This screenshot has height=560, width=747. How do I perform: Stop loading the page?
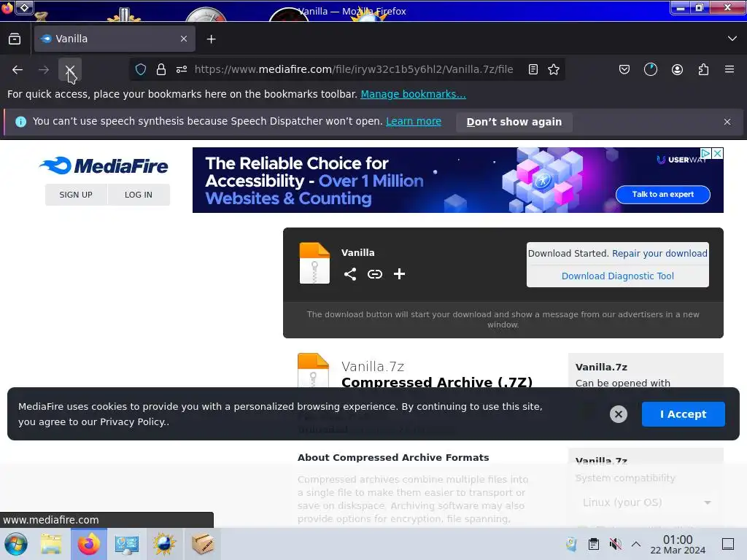pyautogui.click(x=70, y=70)
